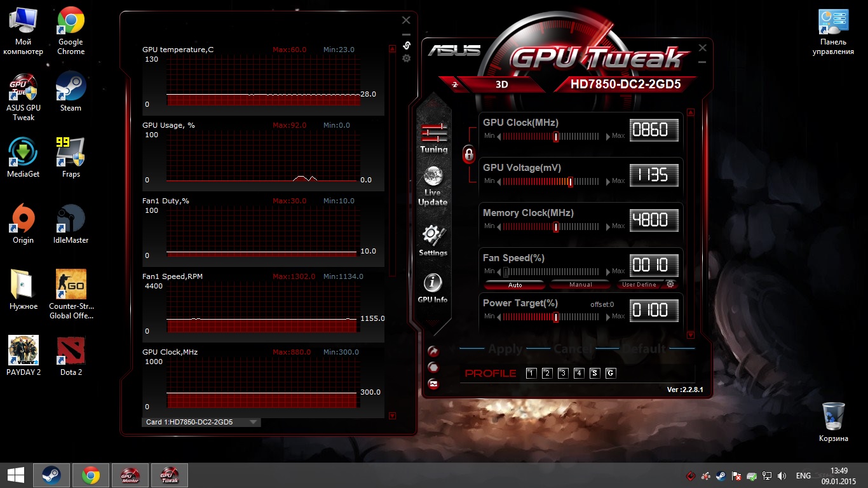The image size is (868, 488).
Task: Open the MediaGet desktop shortcut
Action: 24,158
